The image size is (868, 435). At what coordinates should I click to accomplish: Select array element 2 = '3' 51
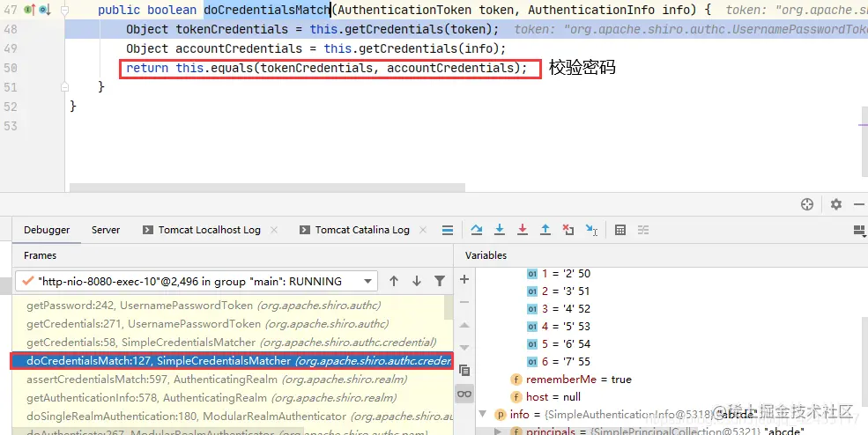559,291
